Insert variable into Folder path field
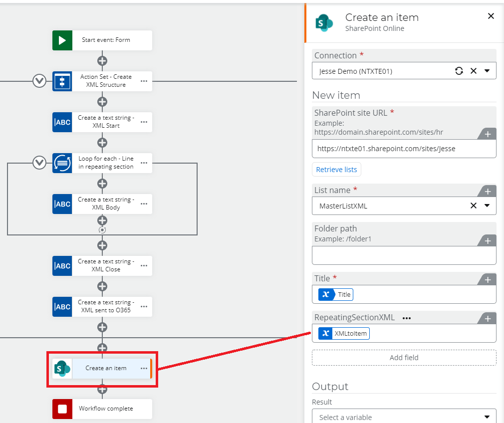The image size is (504, 423). click(488, 241)
